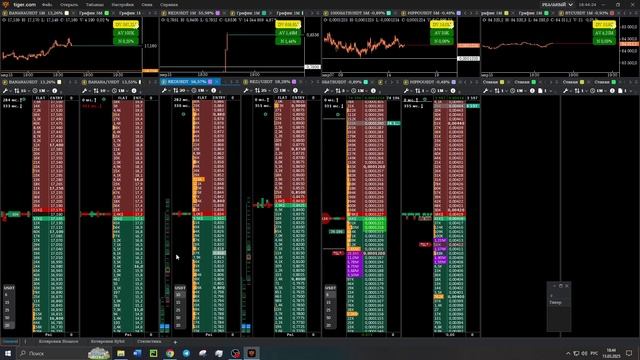Screen dimensions: 640x360
Task: Close the active REDUSDT 56,57% tab
Action: click(x=217, y=82)
